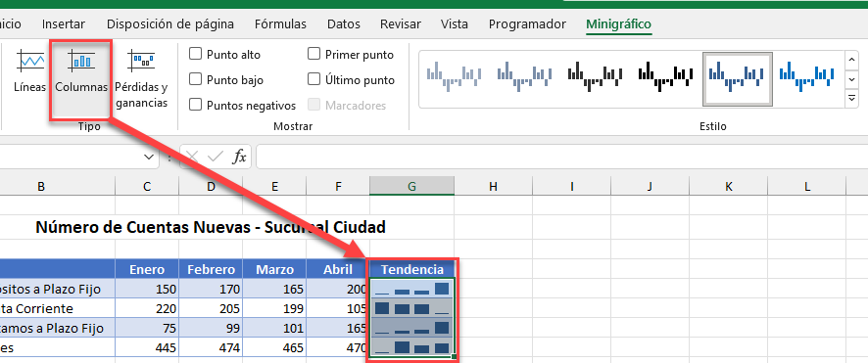
Task: Click the Abril header cell
Action: click(338, 269)
